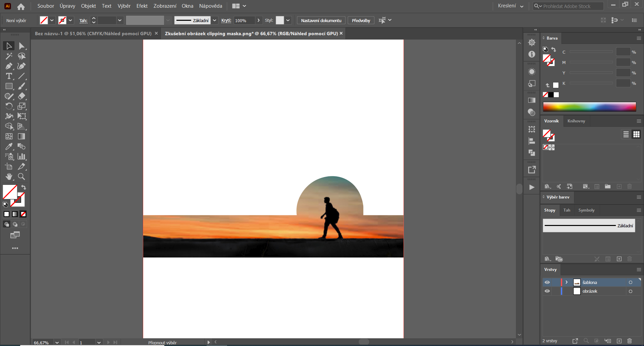Select the Type tool
The width and height of the screenshot is (644, 346).
9,76
